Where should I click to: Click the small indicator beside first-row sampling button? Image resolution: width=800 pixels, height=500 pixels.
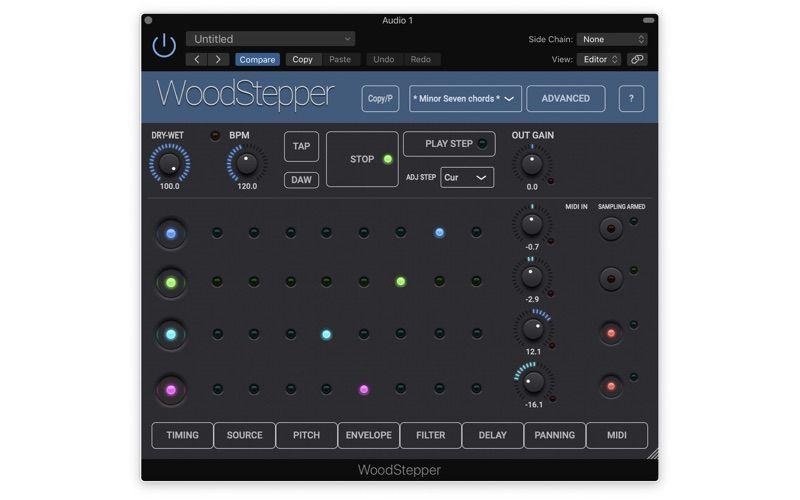coord(634,221)
